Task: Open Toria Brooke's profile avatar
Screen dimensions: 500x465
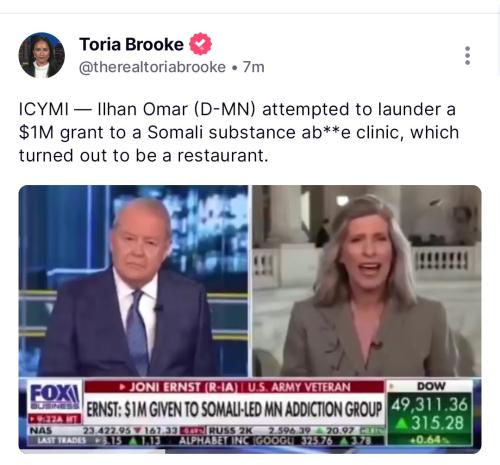Action: (42, 55)
